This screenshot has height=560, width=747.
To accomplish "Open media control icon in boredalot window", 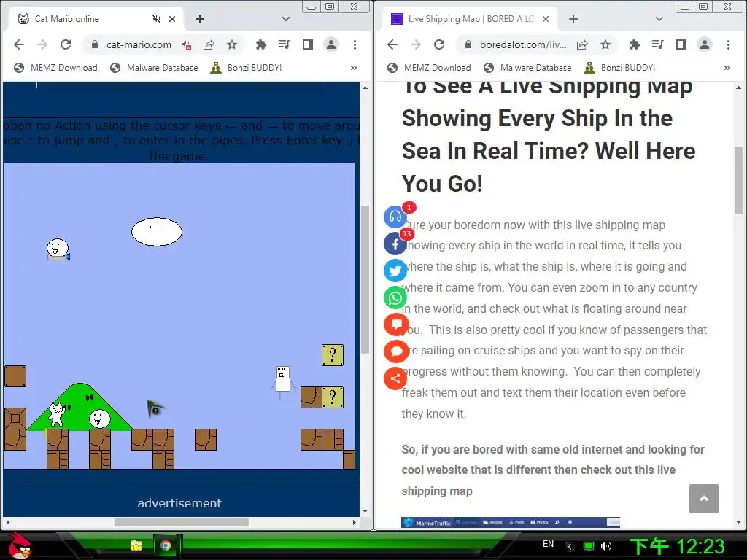I will click(657, 44).
